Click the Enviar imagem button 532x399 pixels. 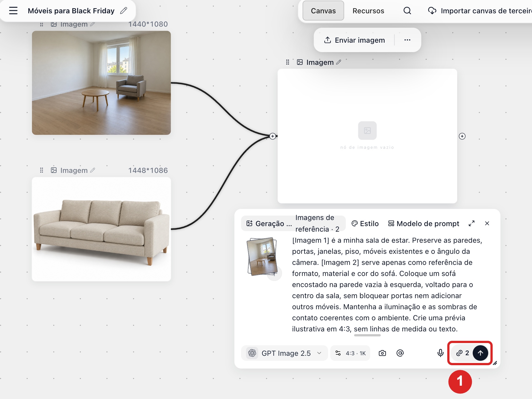pyautogui.click(x=355, y=40)
